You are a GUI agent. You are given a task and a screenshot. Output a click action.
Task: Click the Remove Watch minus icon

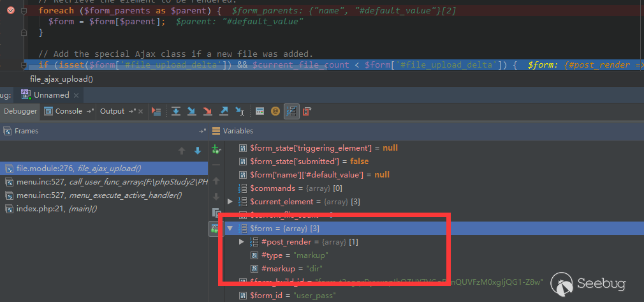pos(216,165)
